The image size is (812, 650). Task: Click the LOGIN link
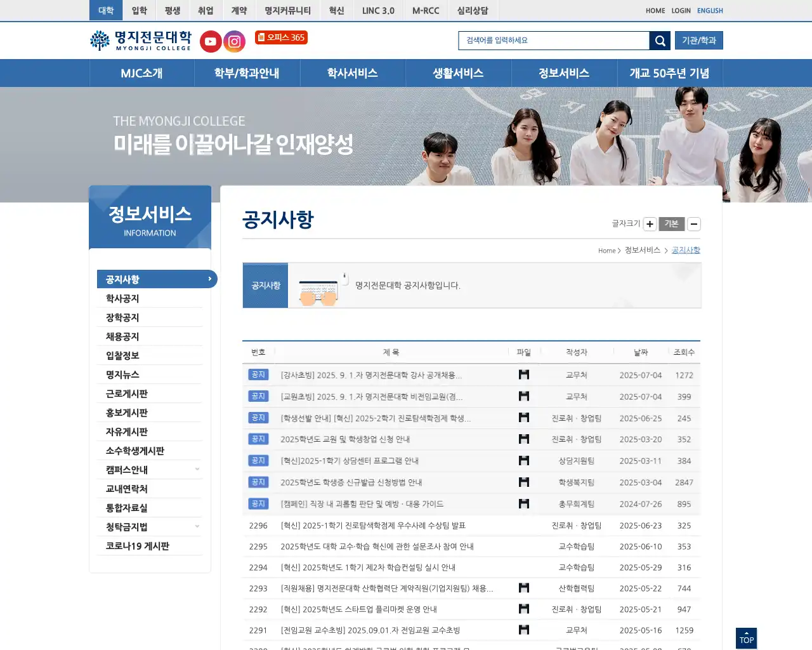pos(681,11)
